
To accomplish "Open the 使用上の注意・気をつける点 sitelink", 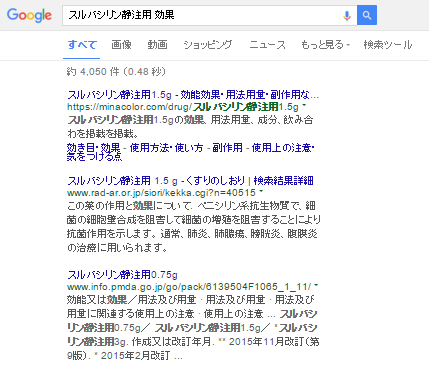I will [191, 152].
